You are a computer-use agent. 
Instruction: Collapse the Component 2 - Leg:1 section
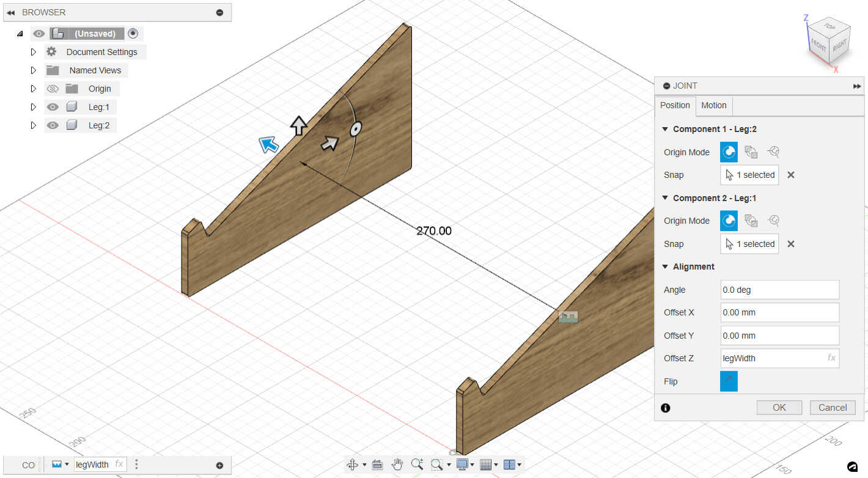[x=665, y=198]
